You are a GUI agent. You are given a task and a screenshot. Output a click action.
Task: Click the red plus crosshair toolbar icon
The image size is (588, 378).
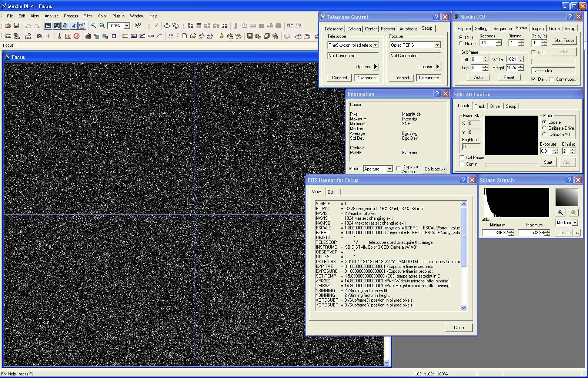click(x=48, y=36)
